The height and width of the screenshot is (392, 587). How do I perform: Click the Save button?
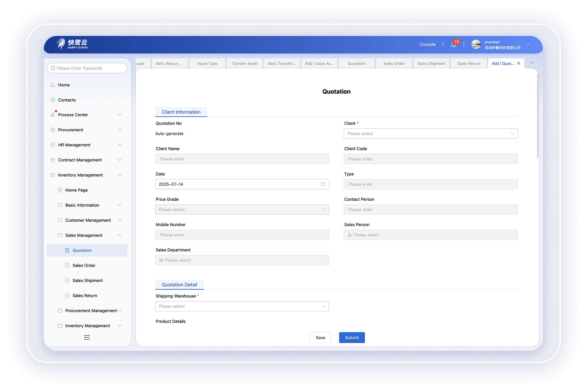[320, 338]
